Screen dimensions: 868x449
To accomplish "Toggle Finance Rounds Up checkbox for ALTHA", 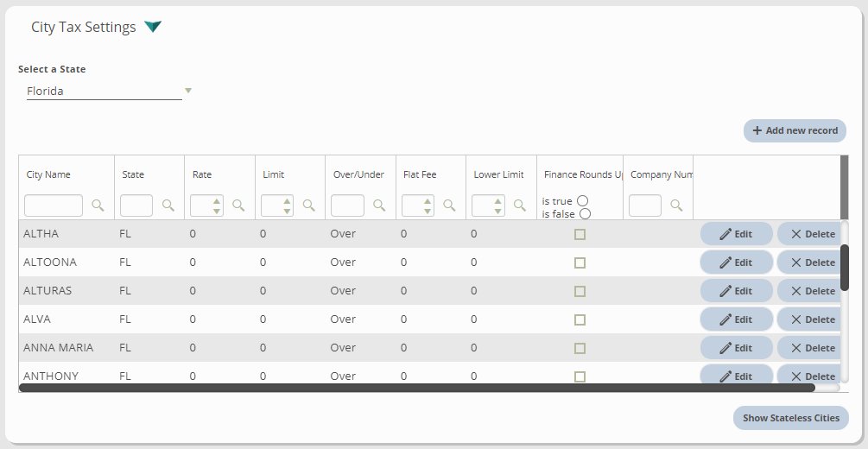I will pos(580,234).
